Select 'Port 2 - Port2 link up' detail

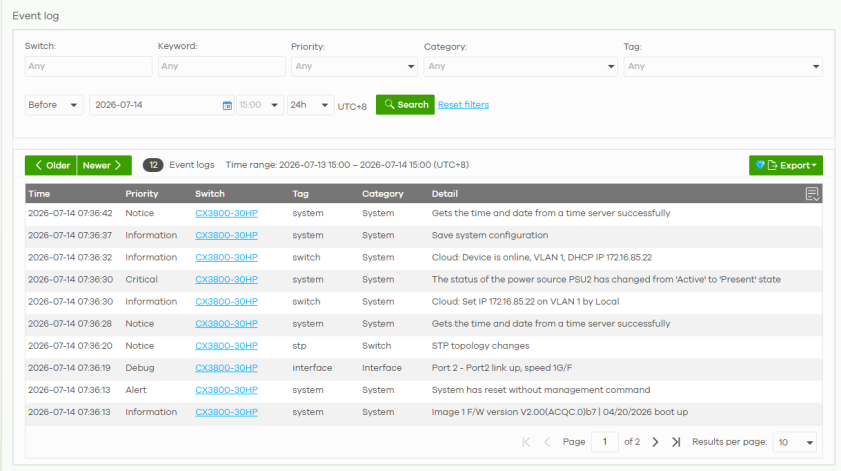[x=502, y=367]
